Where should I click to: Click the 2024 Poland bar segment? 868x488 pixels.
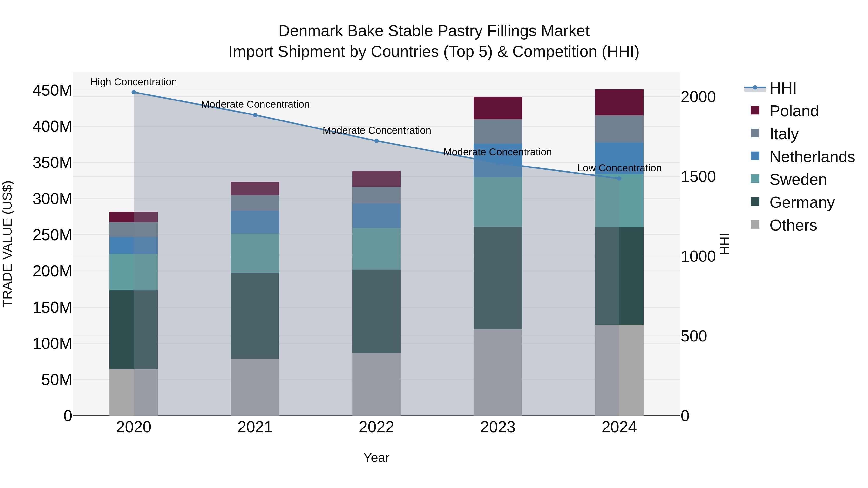[x=619, y=103]
